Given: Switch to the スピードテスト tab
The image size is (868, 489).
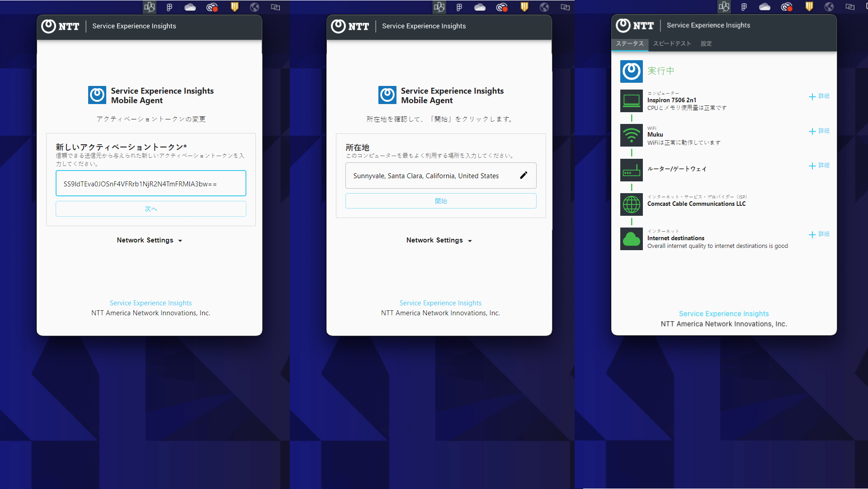Looking at the screenshot, I should tap(672, 44).
